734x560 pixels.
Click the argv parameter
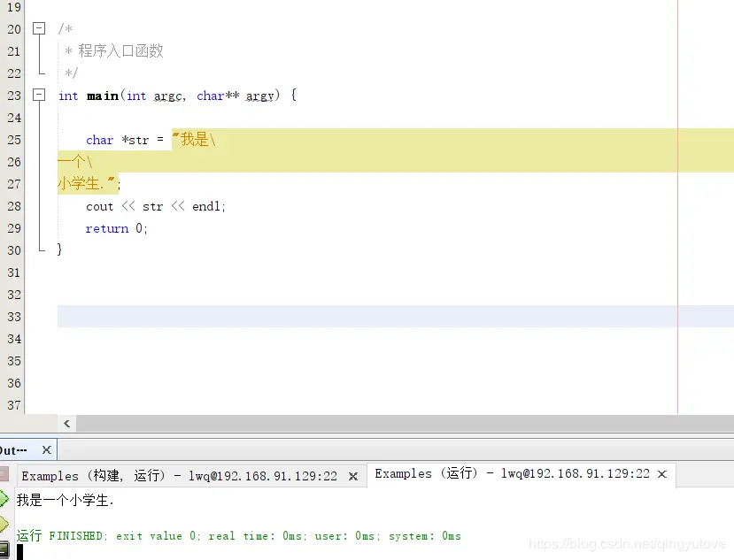[259, 96]
